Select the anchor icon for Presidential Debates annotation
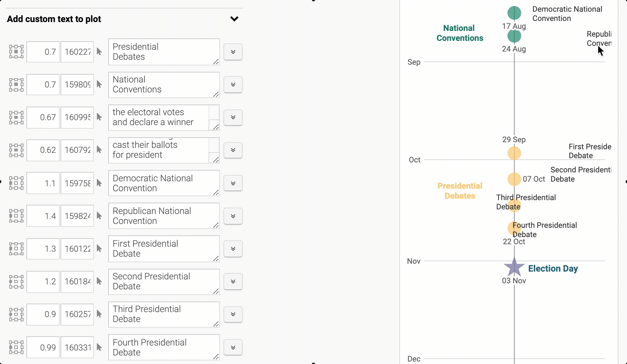627x364 pixels. coord(16,52)
